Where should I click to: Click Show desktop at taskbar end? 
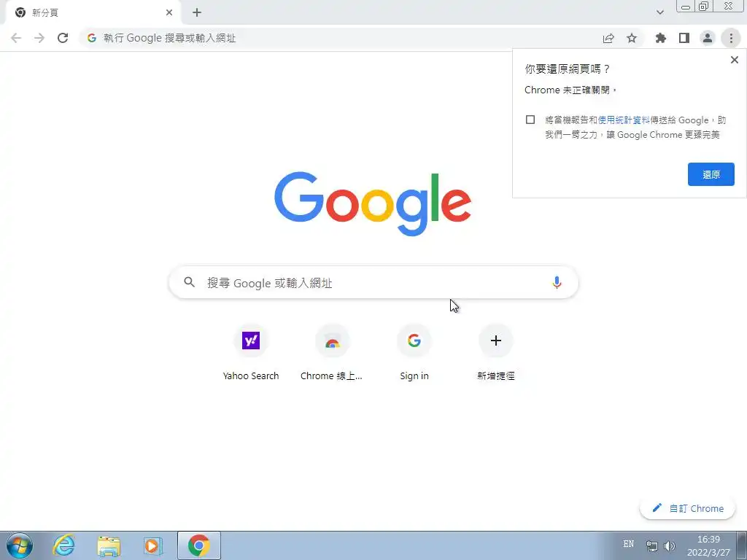[x=742, y=545]
